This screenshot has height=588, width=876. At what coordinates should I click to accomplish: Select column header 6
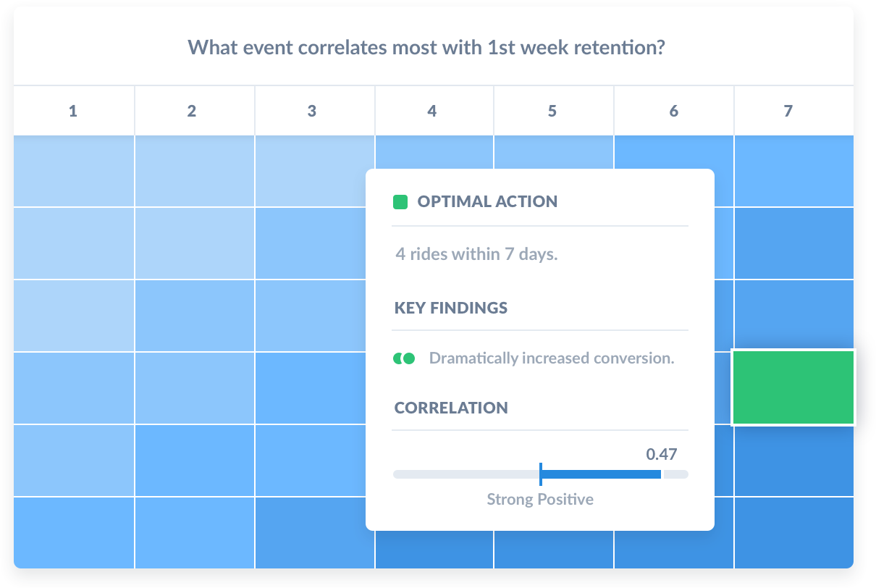[674, 111]
